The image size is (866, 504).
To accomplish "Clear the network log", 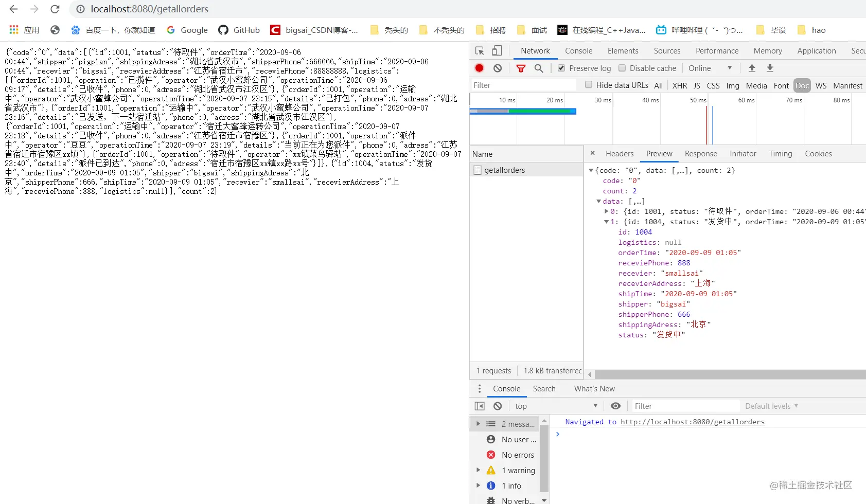I will click(498, 68).
